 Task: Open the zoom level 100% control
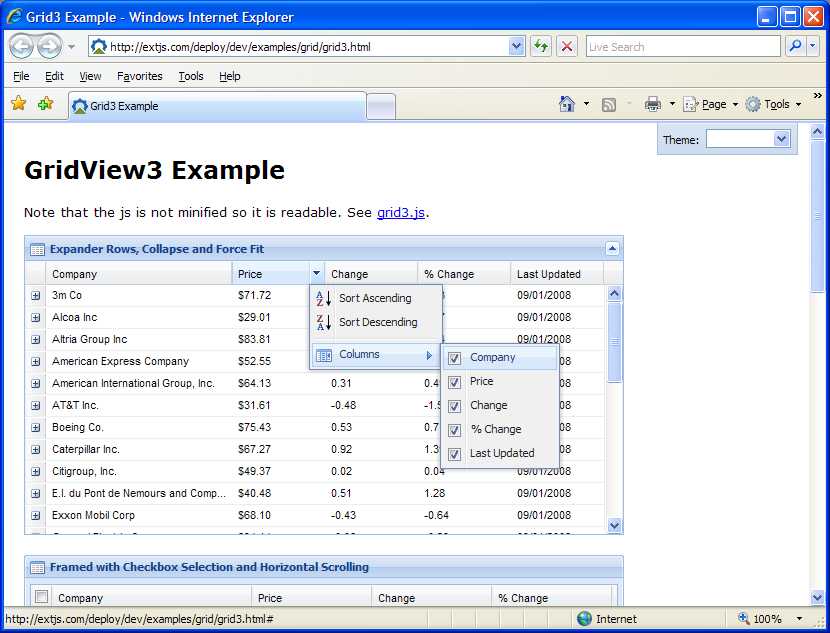770,619
